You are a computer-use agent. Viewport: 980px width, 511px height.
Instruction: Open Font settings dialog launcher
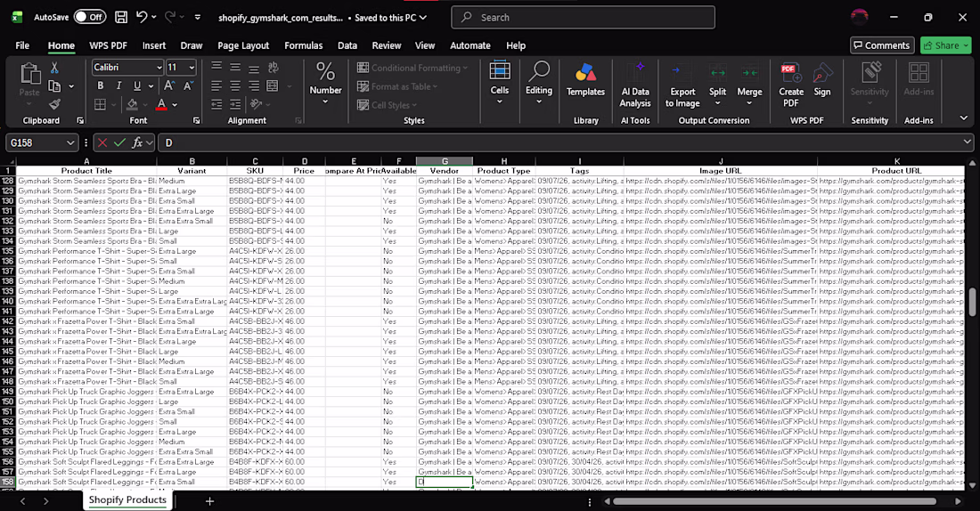pos(196,120)
